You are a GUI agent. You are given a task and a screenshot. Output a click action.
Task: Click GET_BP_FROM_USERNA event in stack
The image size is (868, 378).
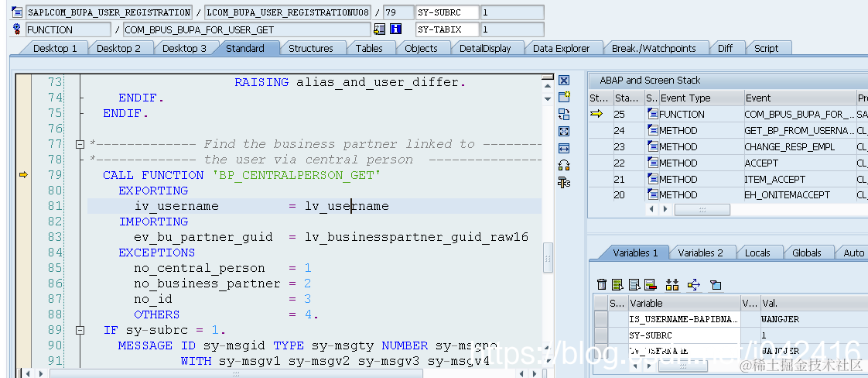[x=799, y=130]
